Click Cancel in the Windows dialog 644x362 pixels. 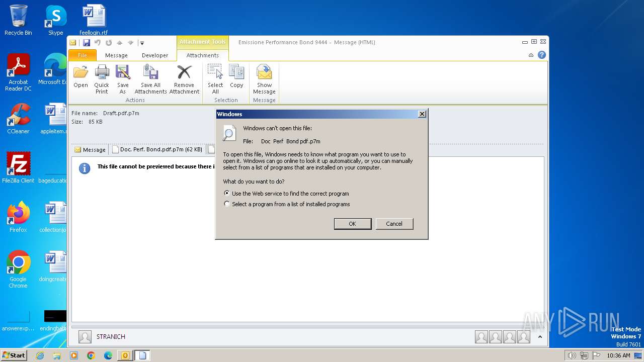[394, 224]
